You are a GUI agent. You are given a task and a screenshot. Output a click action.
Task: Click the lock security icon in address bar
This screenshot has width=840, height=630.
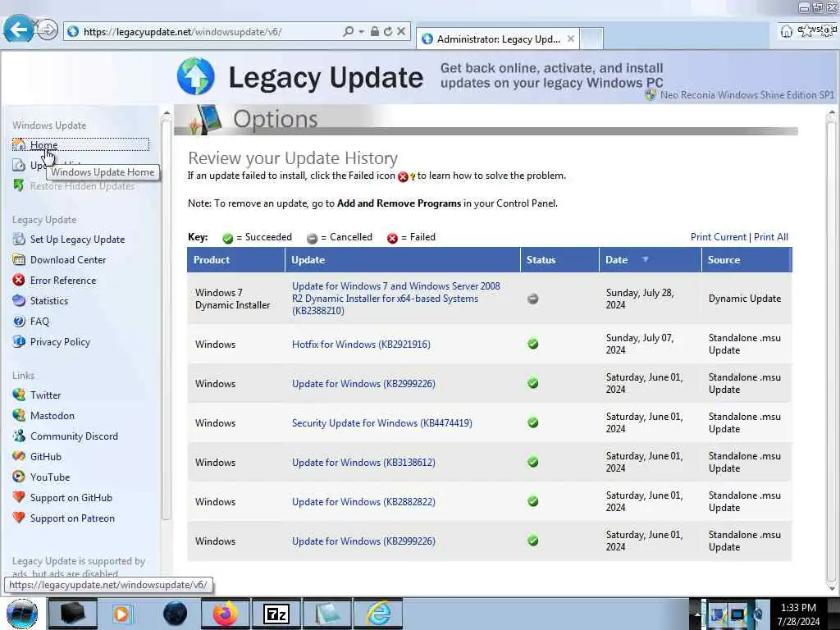click(x=375, y=32)
